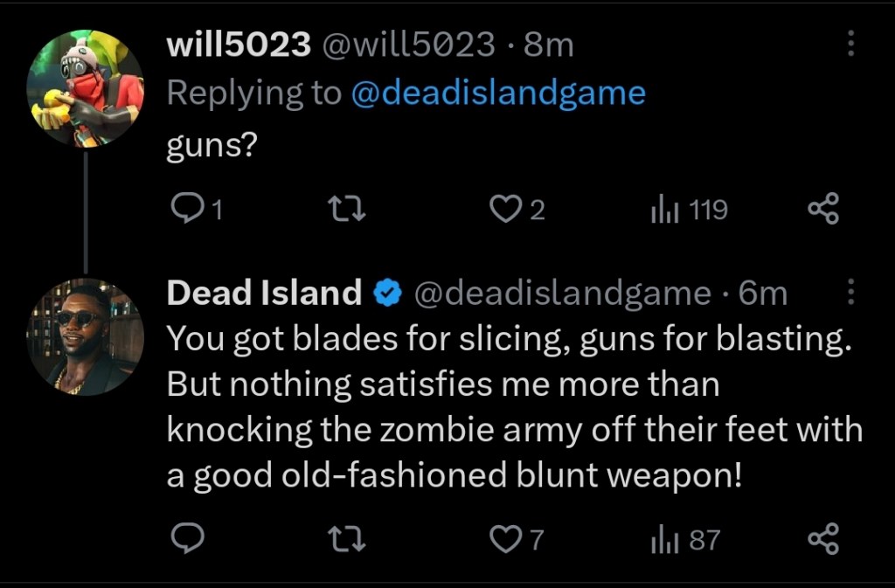Retweet will5023's "guns?" tweet
This screenshot has width=895, height=588.
[x=345, y=210]
